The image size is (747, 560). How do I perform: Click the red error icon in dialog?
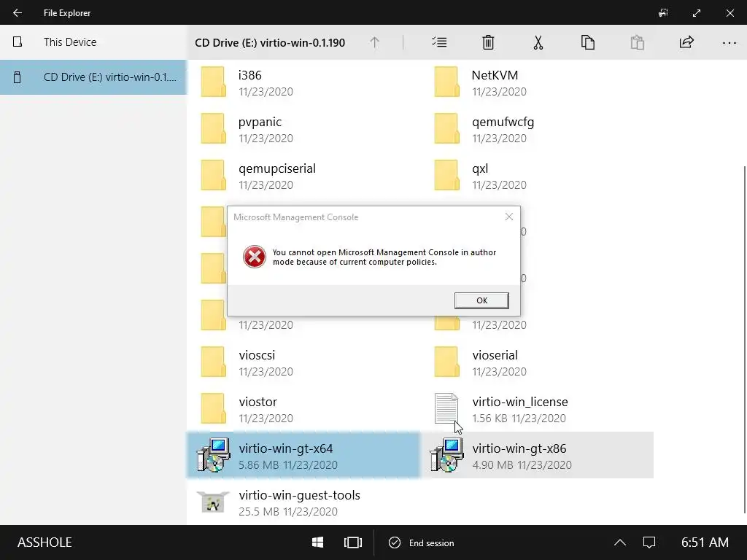tap(255, 257)
